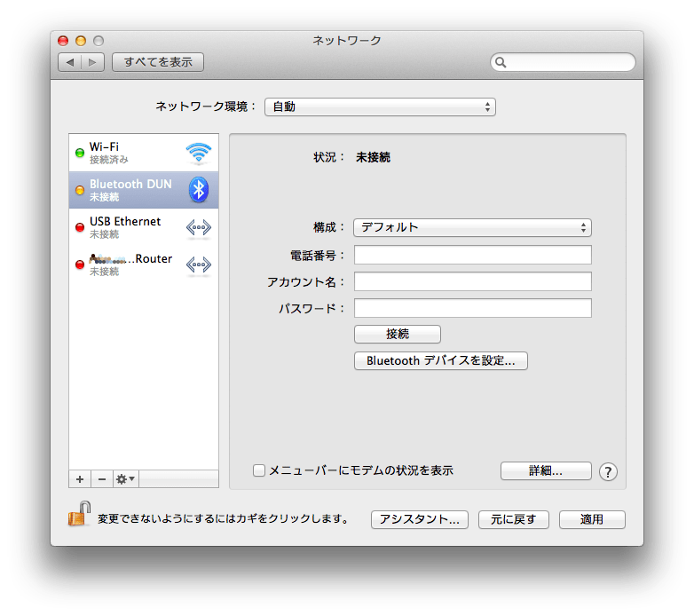Click the blue Bluetooth icon
The width and height of the screenshot is (694, 616).
(199, 189)
